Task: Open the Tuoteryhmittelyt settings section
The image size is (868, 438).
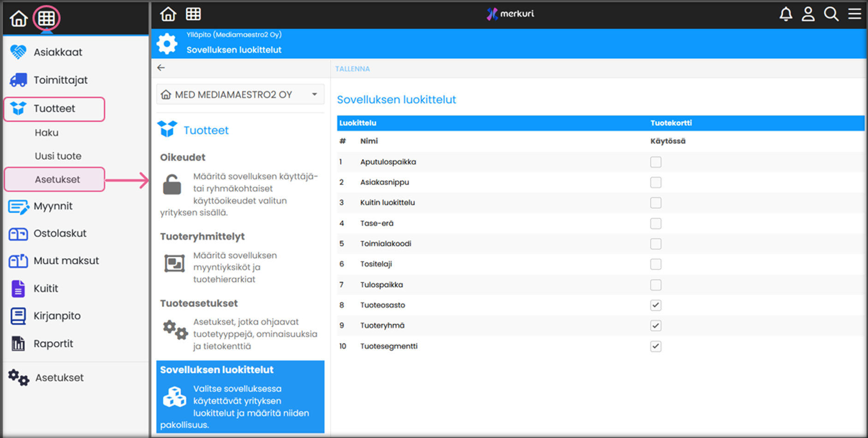Action: [x=202, y=237]
